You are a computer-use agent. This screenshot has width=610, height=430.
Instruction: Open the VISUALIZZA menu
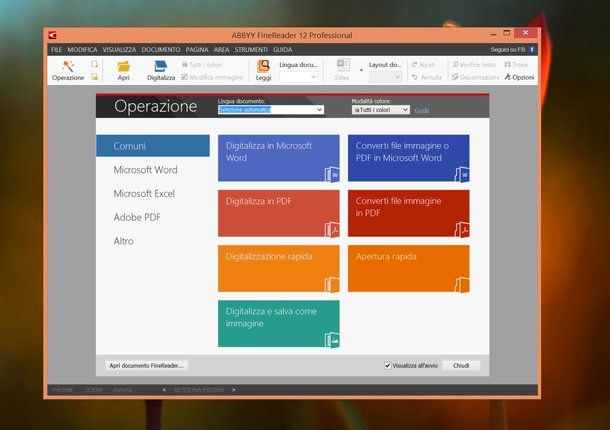pyautogui.click(x=119, y=50)
